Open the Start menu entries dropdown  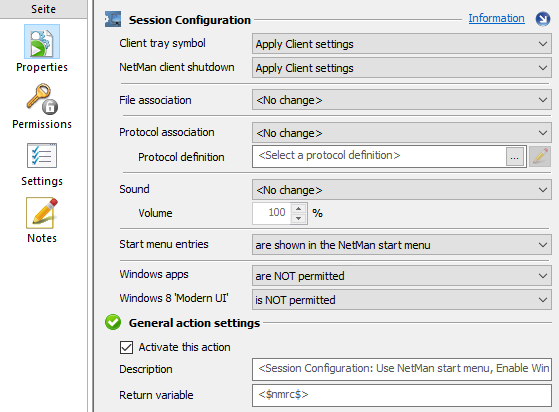402,245
